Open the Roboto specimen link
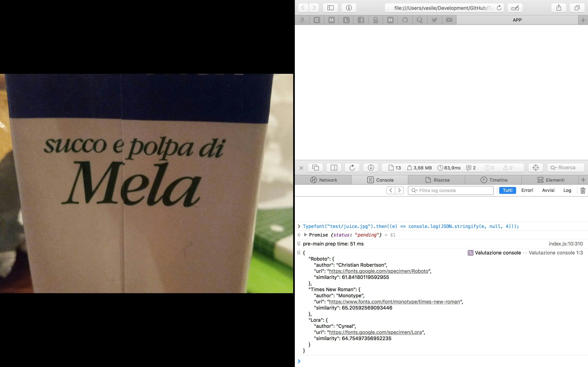Screen dimensions: 588x367 click(378, 271)
